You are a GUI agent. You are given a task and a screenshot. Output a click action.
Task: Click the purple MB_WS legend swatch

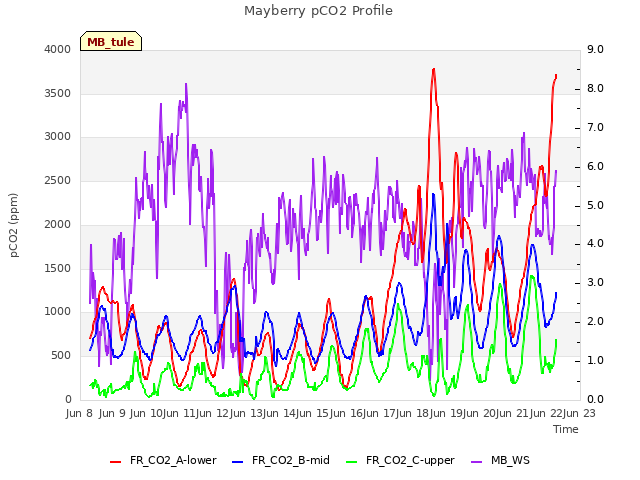point(476,461)
